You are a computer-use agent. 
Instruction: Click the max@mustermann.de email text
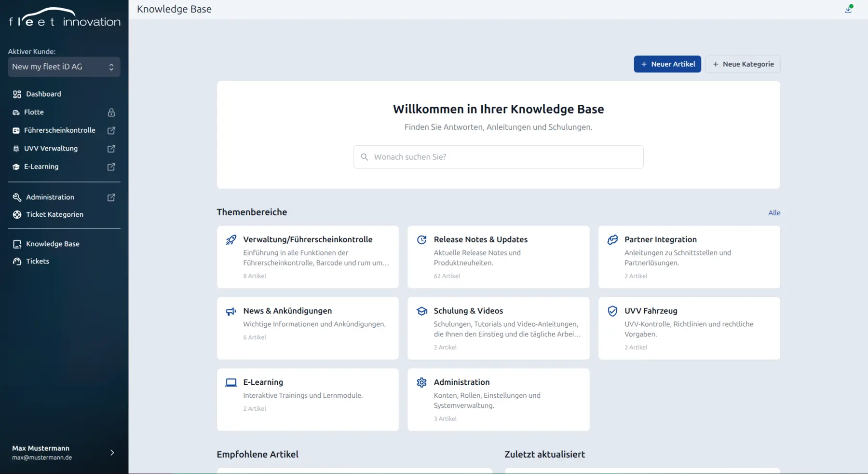click(42, 458)
